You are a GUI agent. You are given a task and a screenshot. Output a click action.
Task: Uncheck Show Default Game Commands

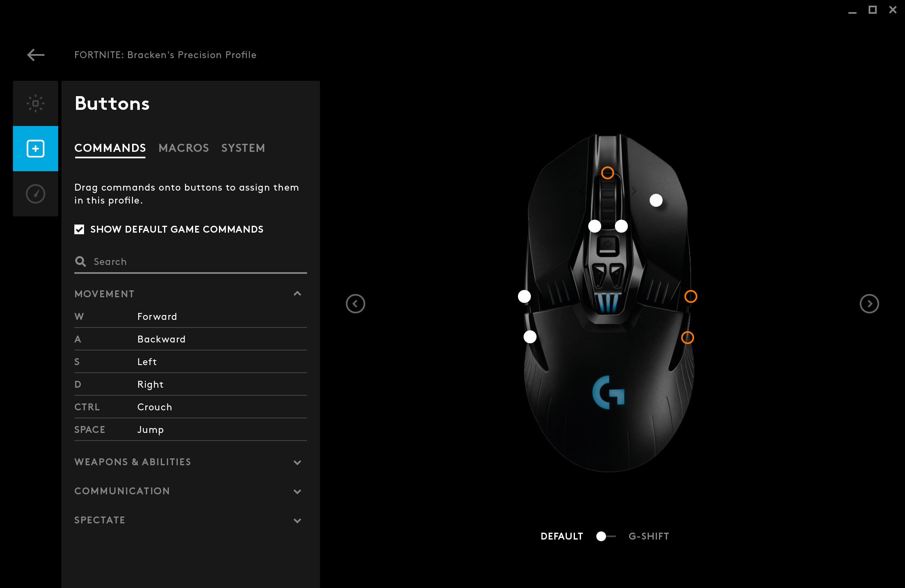coord(79,229)
